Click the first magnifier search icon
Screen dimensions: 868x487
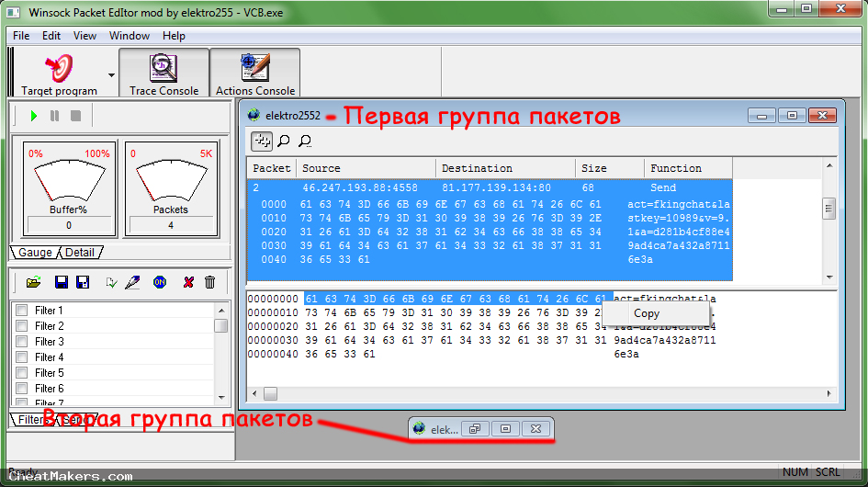point(284,141)
